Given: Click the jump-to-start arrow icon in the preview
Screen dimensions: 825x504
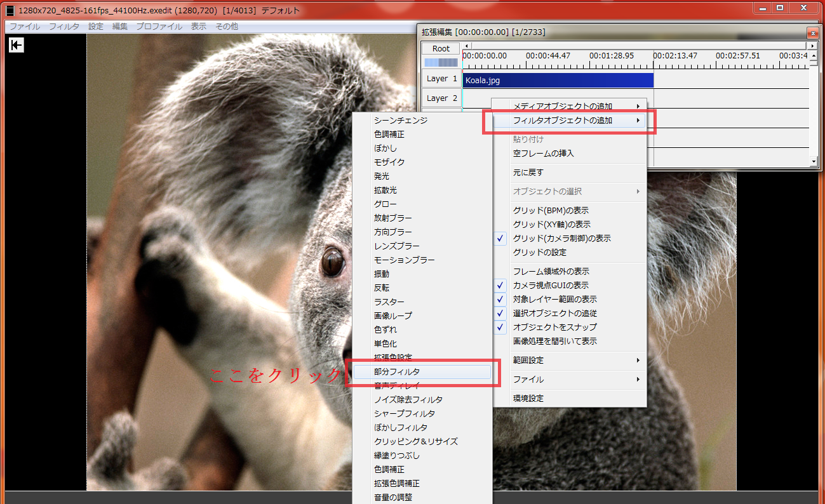Looking at the screenshot, I should 17,45.
